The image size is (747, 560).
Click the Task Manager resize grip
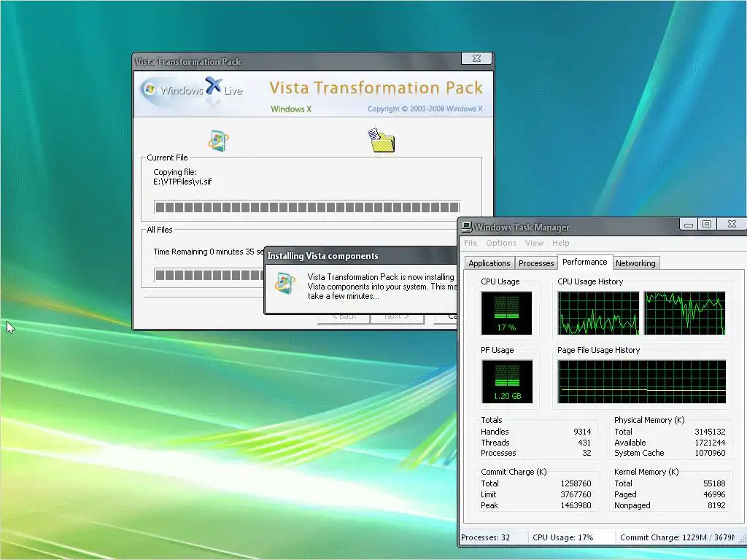(x=742, y=539)
